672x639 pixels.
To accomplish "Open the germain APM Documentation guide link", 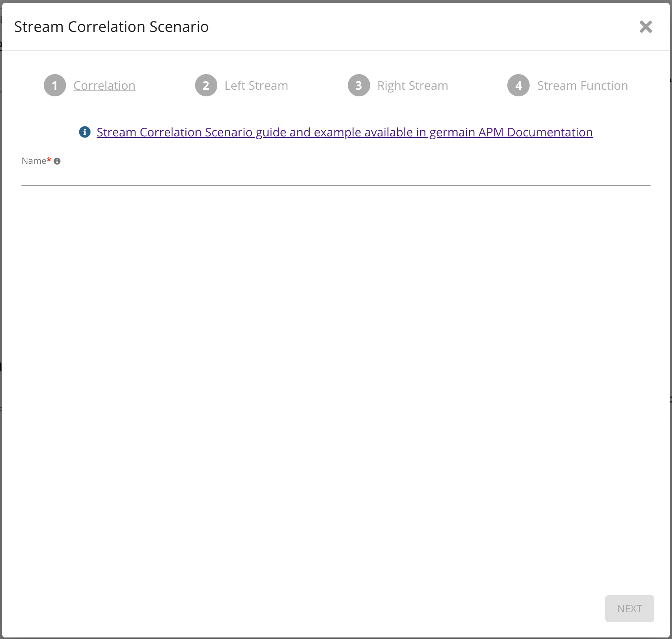I will 345,132.
